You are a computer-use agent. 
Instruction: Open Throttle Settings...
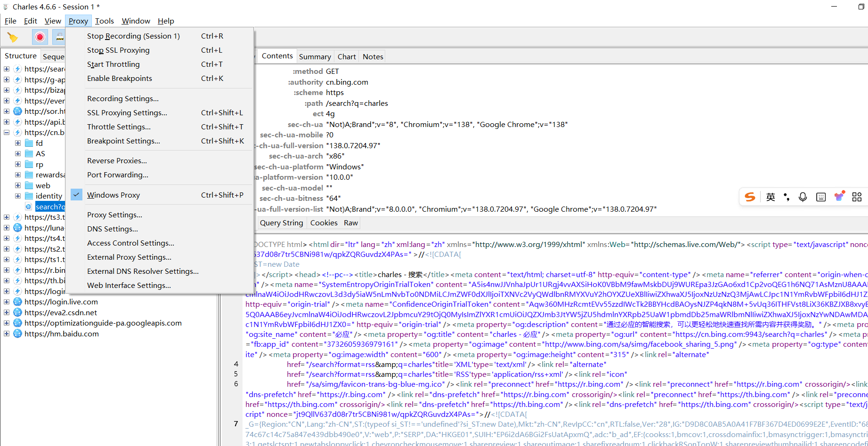[x=159, y=127]
